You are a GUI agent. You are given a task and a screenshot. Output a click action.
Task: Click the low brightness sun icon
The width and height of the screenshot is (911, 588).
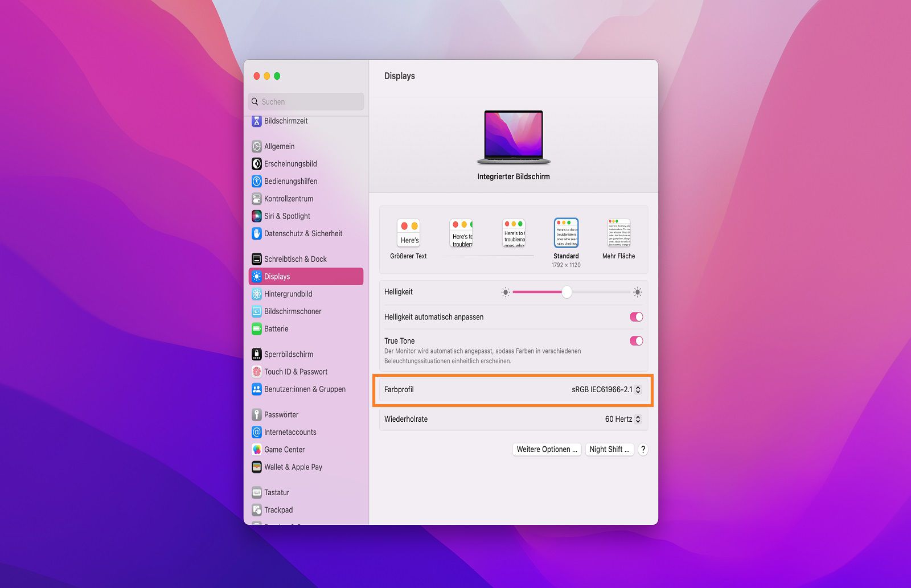coord(505,293)
